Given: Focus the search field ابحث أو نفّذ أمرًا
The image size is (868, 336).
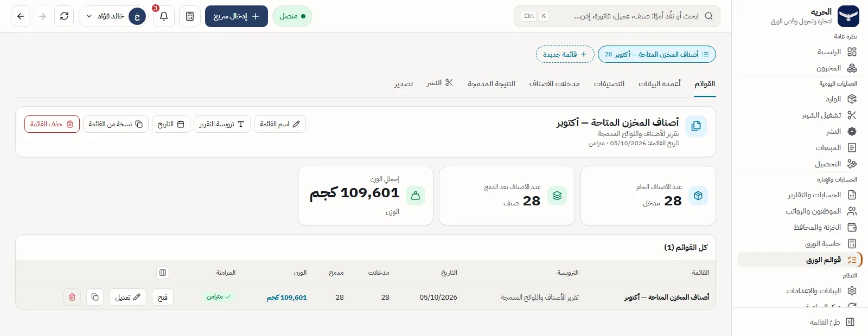Looking at the screenshot, I should point(617,16).
